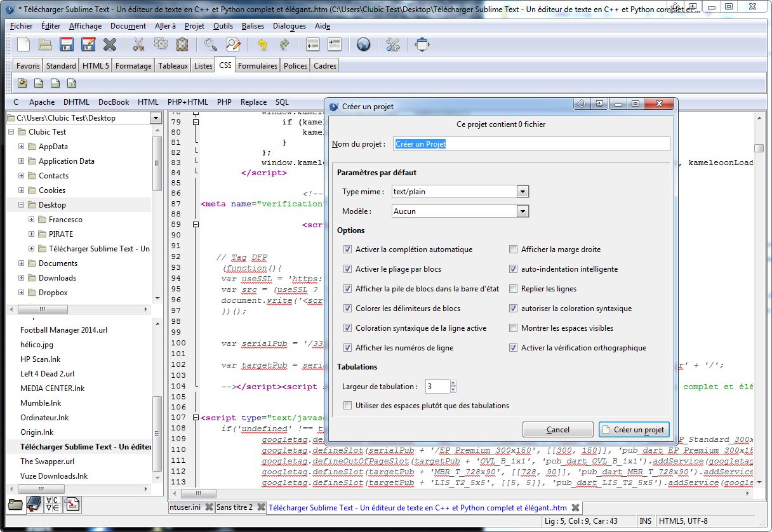Enable Replier les lignes option
The height and width of the screenshot is (532, 772).
(x=514, y=289)
